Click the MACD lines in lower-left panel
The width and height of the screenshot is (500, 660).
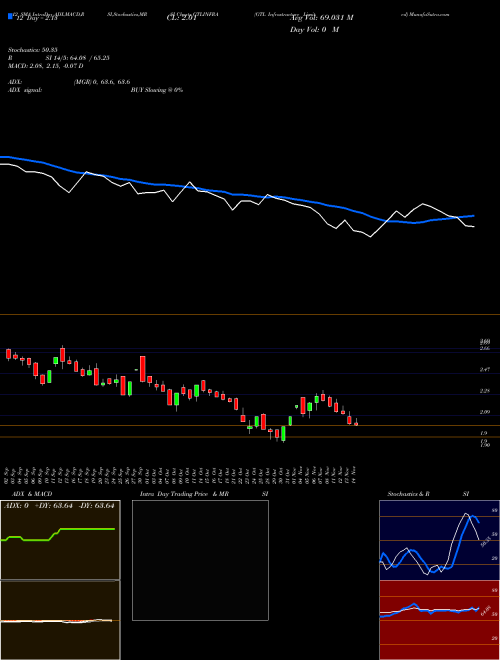pyautogui.click(x=57, y=621)
